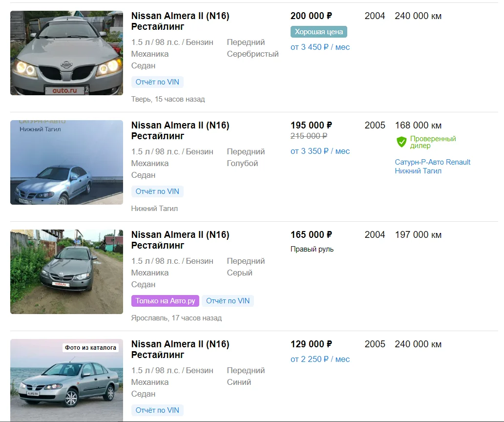Open credit offer 'от 3 450 ₽ / мес'
The height and width of the screenshot is (422, 504).
pos(320,47)
